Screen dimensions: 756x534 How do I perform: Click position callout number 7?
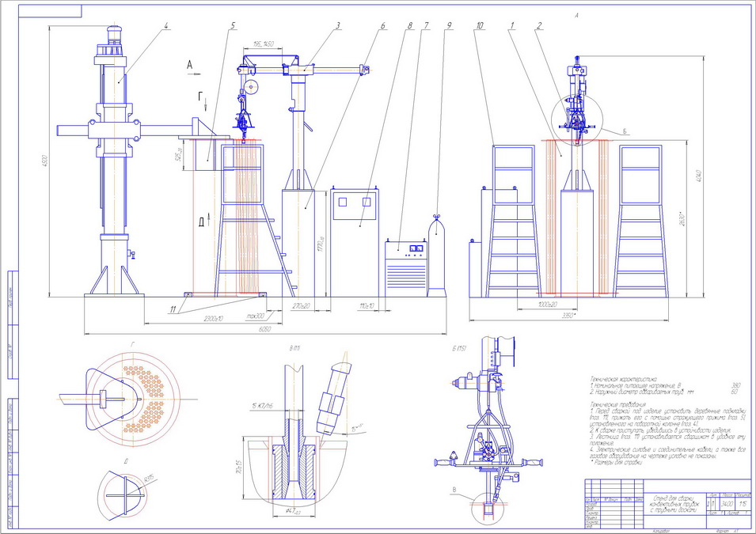(426, 25)
